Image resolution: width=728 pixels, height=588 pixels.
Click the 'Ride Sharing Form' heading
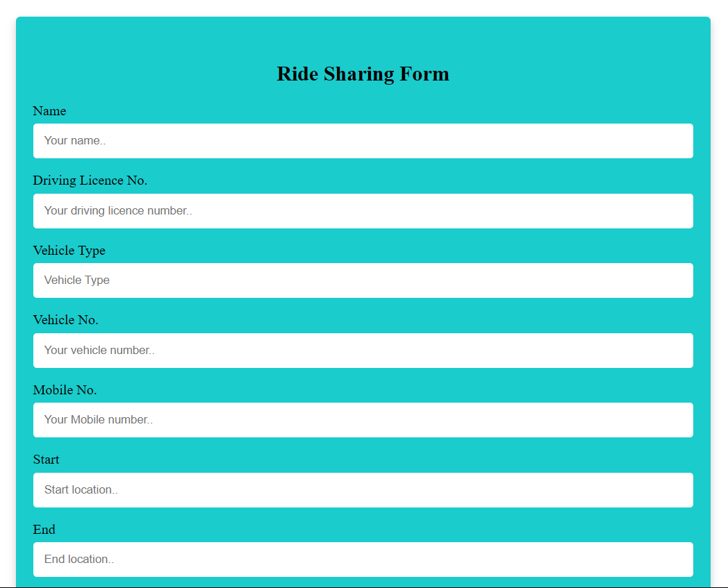pos(363,74)
